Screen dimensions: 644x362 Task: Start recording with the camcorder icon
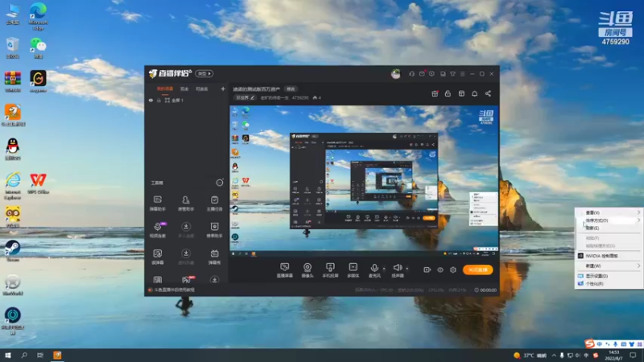click(427, 269)
